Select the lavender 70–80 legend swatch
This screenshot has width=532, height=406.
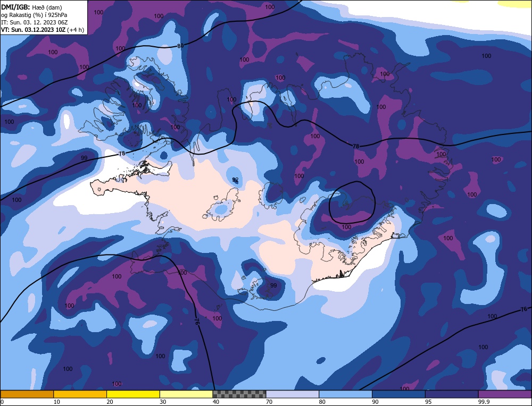coord(293,394)
